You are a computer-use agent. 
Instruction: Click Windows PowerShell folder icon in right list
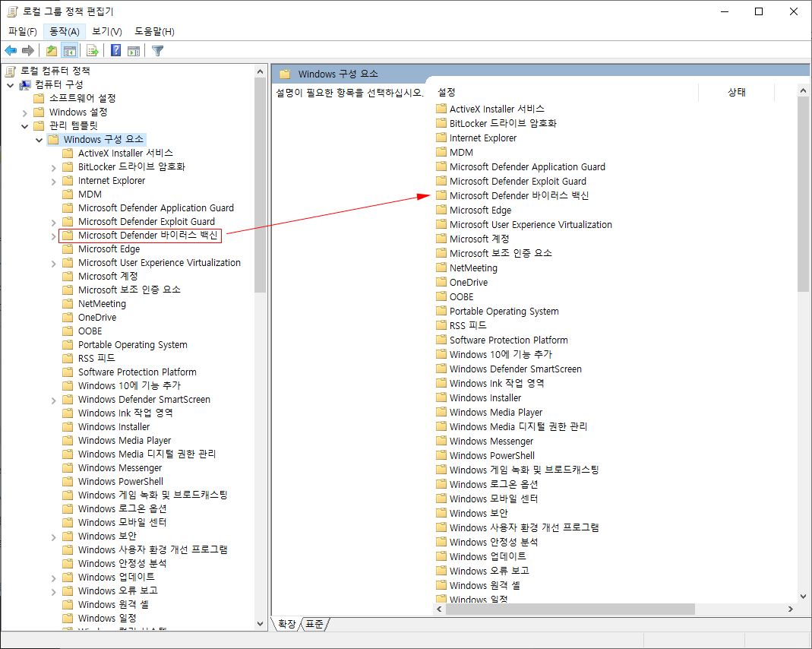coord(441,455)
